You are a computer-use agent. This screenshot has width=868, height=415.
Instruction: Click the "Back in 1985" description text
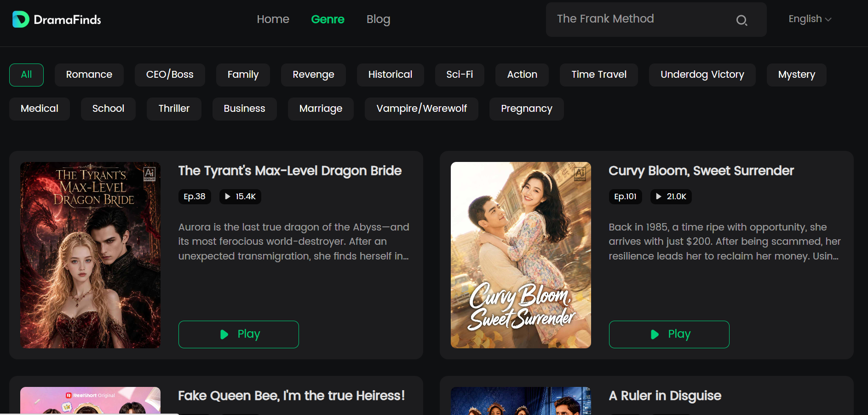pos(724,242)
